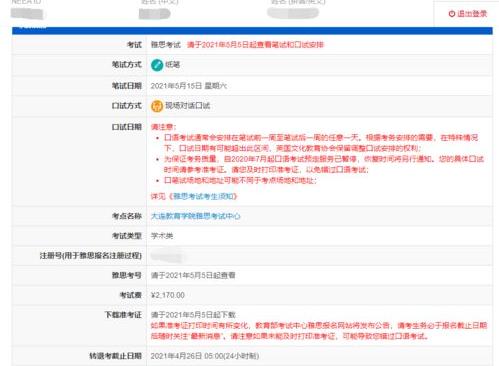
Task: Open the 雅思考试考生须知 link
Action: [203, 196]
